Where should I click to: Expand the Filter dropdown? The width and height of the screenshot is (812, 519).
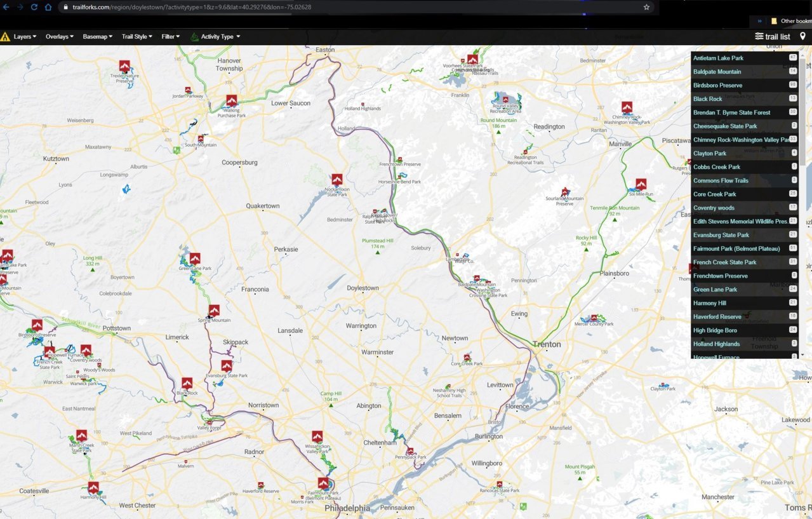coord(171,37)
